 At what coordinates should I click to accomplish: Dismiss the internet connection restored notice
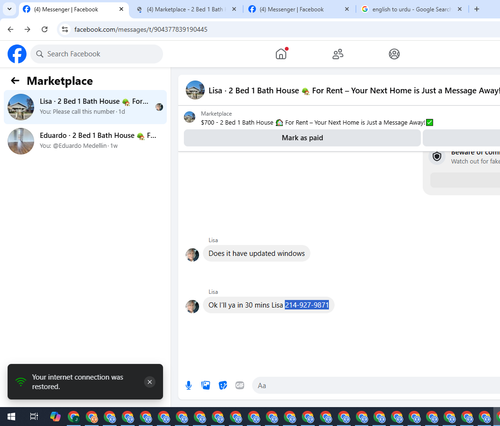click(x=150, y=382)
